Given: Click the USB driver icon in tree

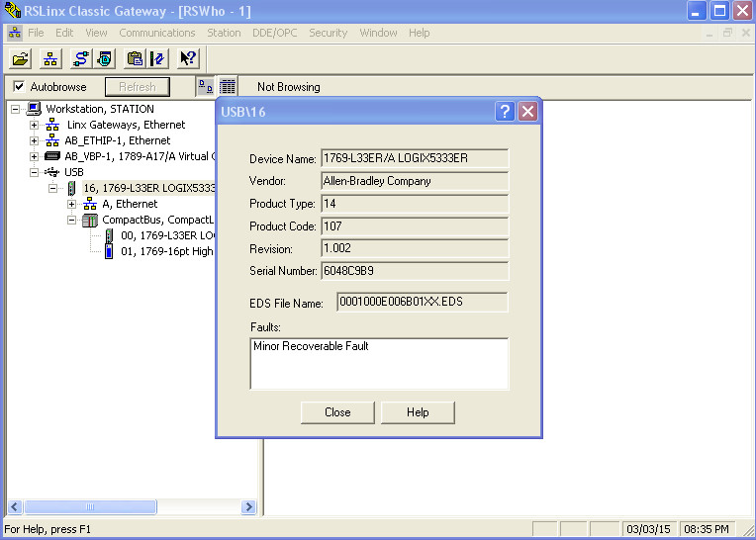Looking at the screenshot, I should pyautogui.click(x=52, y=172).
